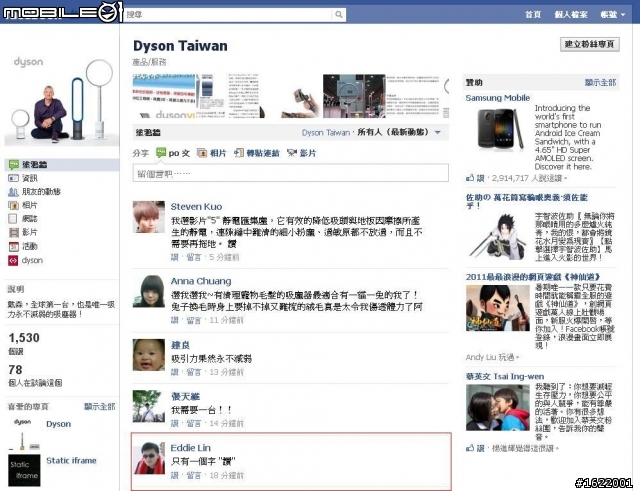
Task: Open the 神仙道 game ad image
Action: (498, 308)
